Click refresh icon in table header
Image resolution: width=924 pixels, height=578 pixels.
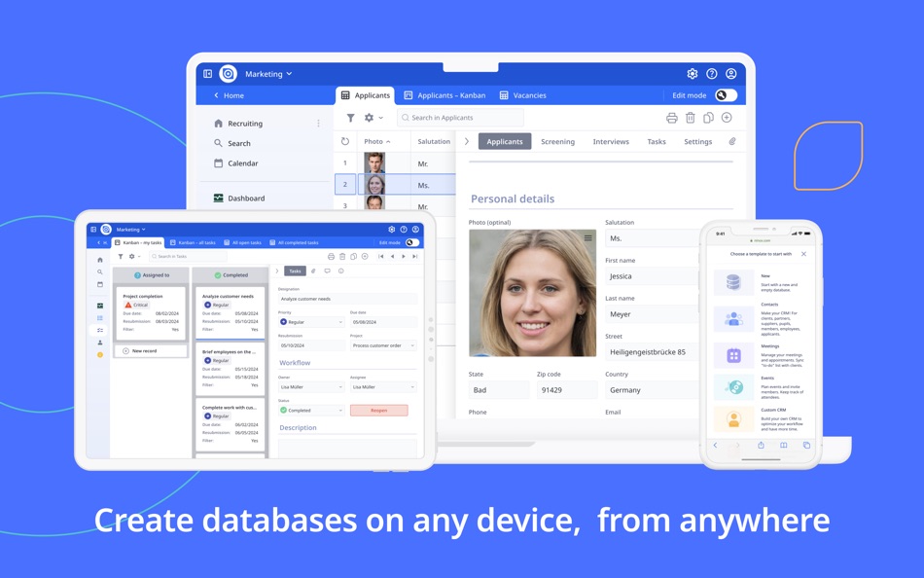tap(345, 141)
